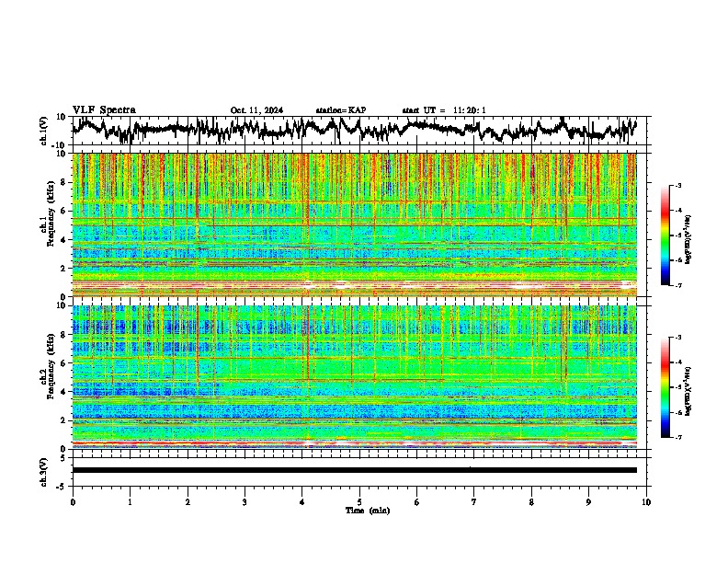Click the "-3" label on ch.2 color bar
Screen dimensions: 728x563
(678, 338)
